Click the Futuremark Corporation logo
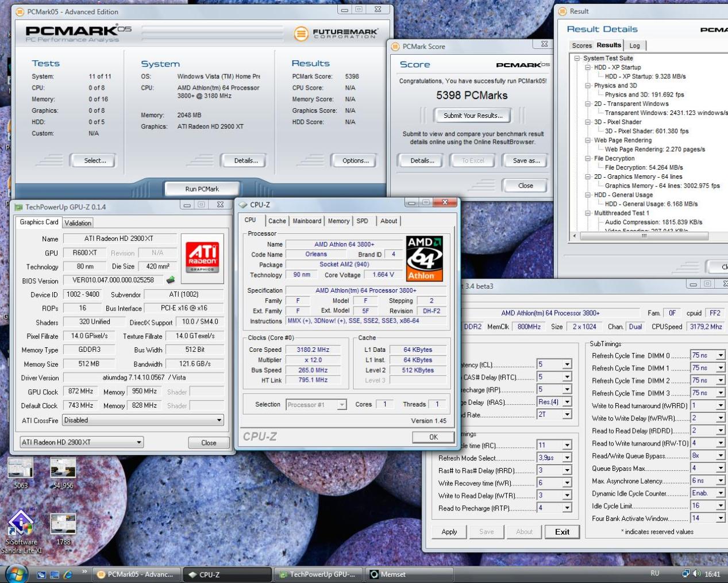The height and width of the screenshot is (583, 728). pos(336,33)
